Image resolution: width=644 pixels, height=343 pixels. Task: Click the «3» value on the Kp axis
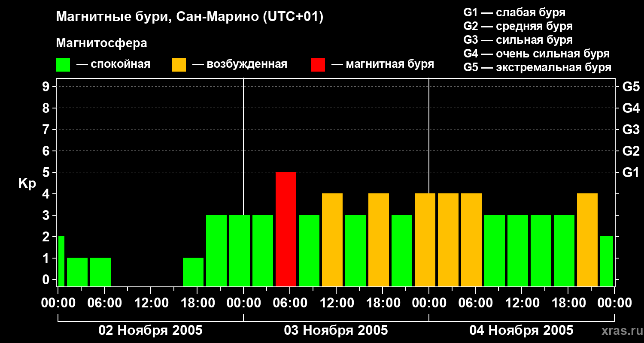coord(47,215)
